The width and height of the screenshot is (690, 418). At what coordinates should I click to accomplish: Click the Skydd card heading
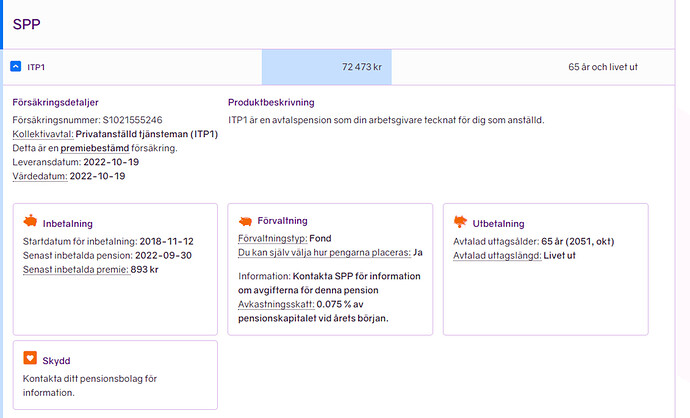point(57,360)
